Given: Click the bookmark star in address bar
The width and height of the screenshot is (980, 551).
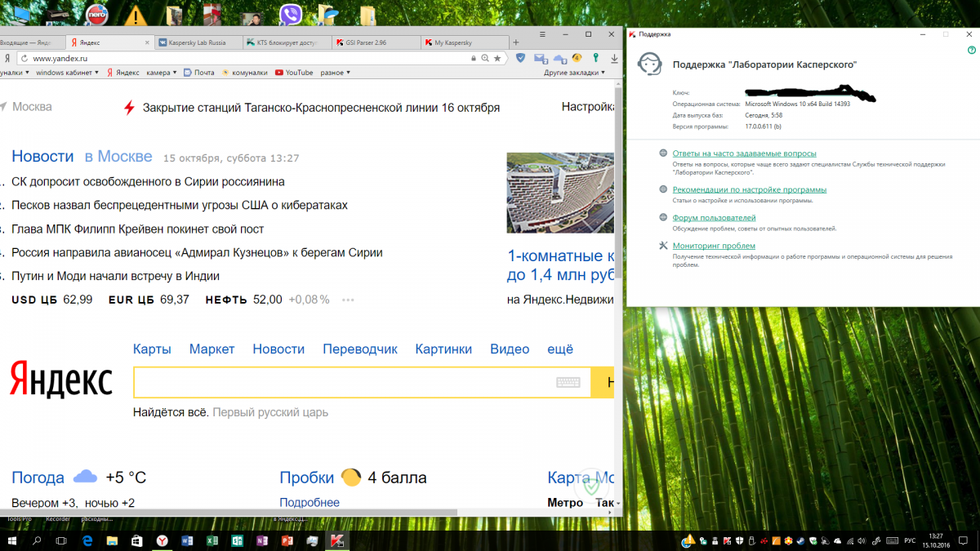Looking at the screenshot, I should 497,59.
